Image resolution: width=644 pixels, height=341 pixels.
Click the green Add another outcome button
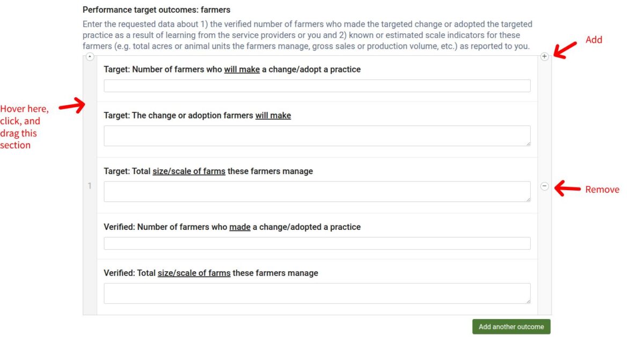pos(511,327)
